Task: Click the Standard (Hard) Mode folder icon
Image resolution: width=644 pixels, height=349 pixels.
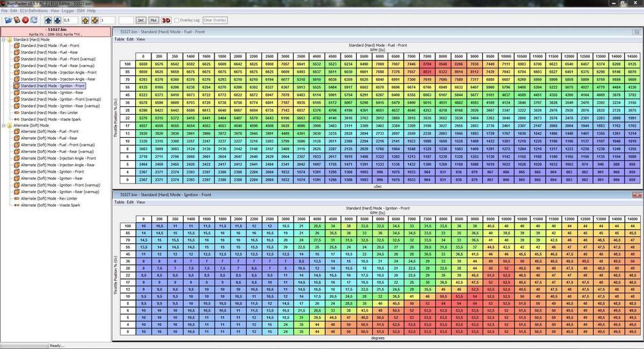Action: [10, 40]
